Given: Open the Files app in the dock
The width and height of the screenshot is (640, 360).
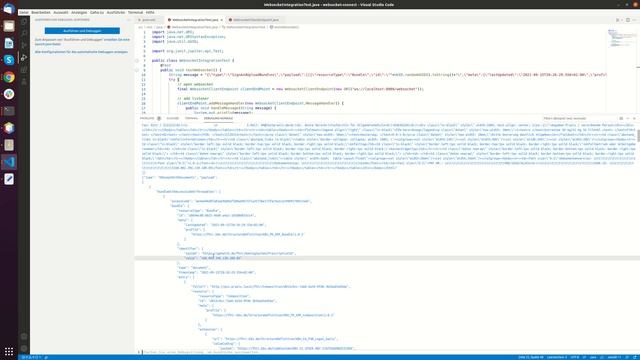Looking at the screenshot, I should pos(9,26).
